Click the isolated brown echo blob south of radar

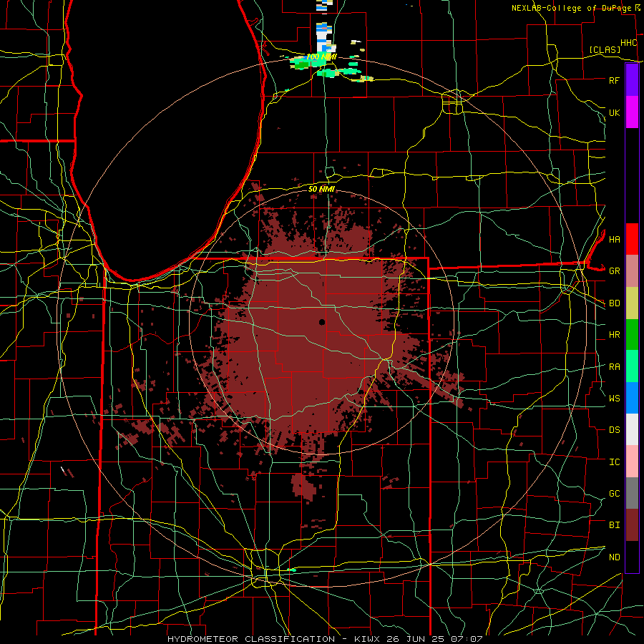tap(304, 487)
